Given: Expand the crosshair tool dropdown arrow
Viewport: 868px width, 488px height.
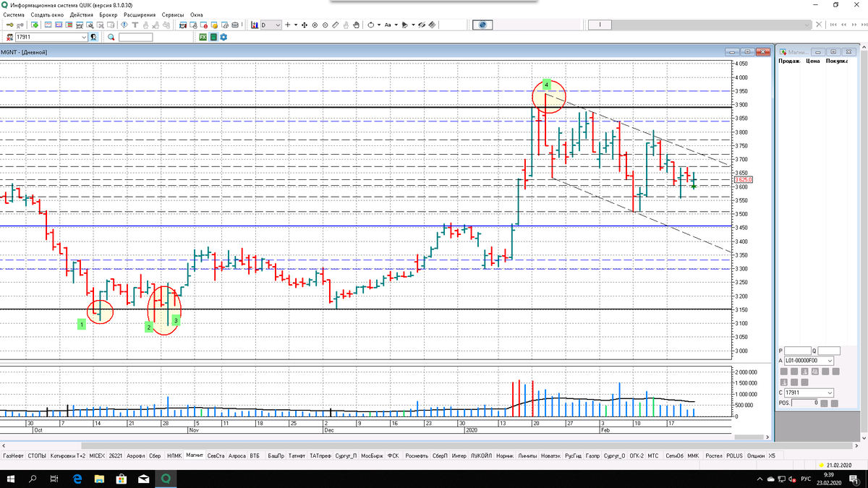Looking at the screenshot, I should pyautogui.click(x=296, y=25).
